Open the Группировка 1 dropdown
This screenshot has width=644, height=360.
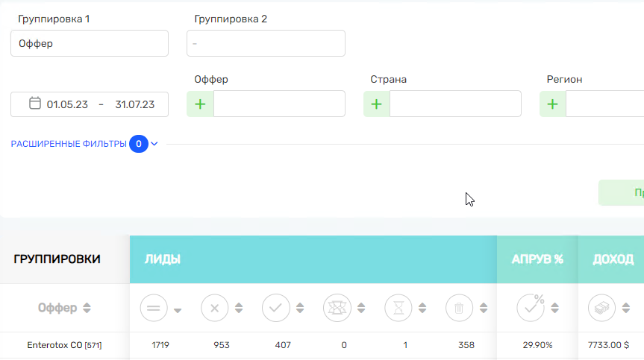(x=90, y=43)
